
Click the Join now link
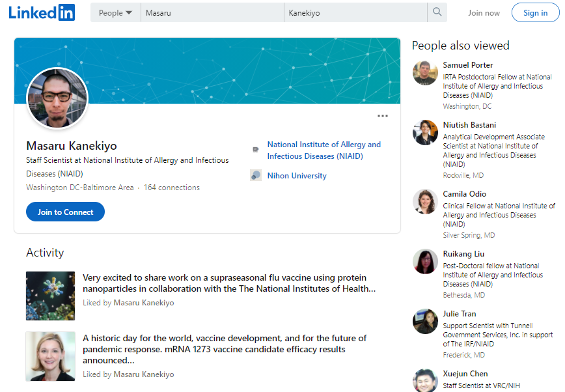[484, 13]
